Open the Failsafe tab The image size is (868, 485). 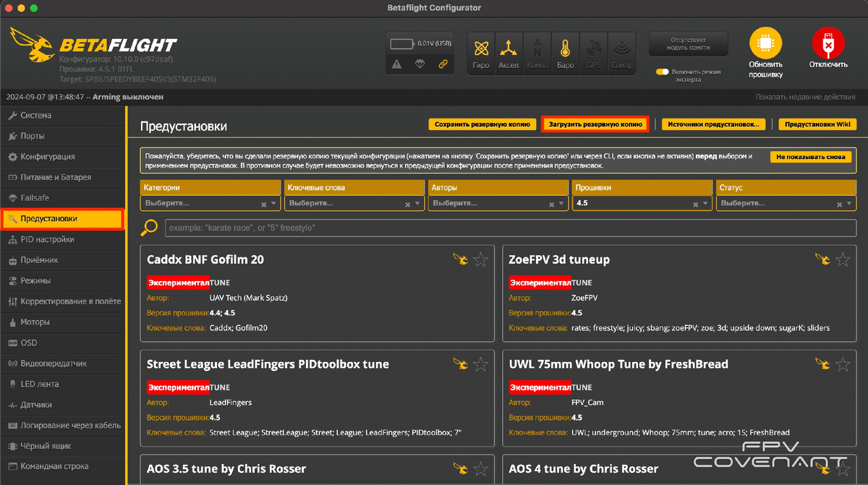pyautogui.click(x=62, y=198)
